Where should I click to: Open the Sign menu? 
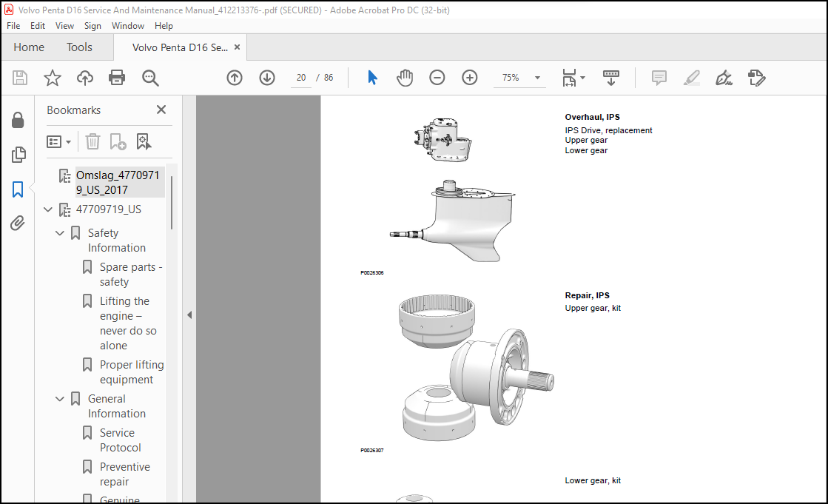(92, 26)
